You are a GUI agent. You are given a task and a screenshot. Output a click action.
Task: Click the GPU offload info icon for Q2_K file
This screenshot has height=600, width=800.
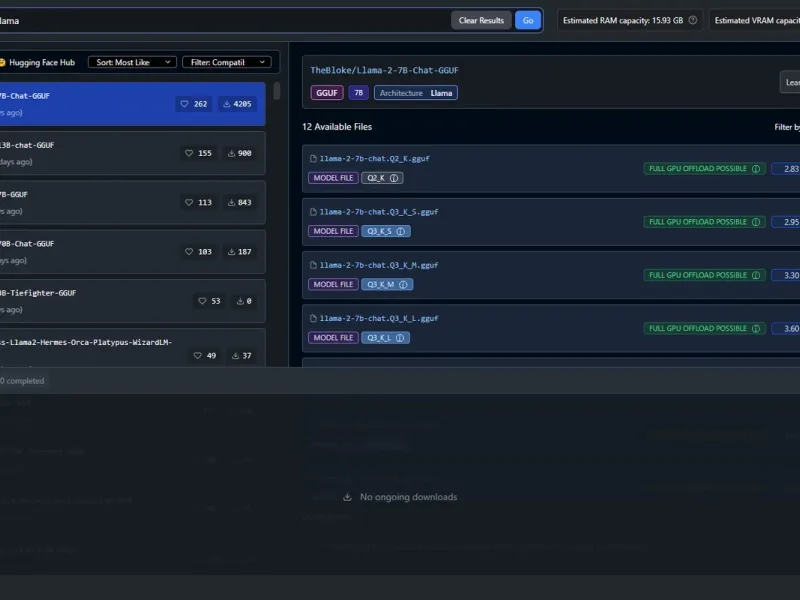pyautogui.click(x=756, y=169)
